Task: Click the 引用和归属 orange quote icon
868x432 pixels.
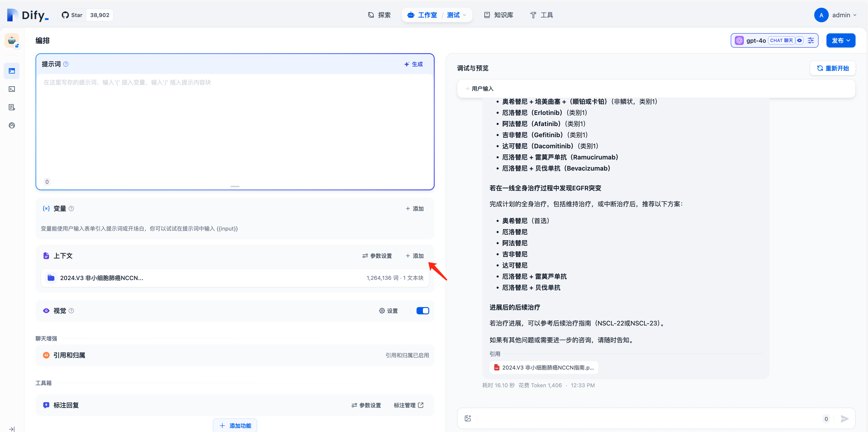Action: tap(46, 355)
